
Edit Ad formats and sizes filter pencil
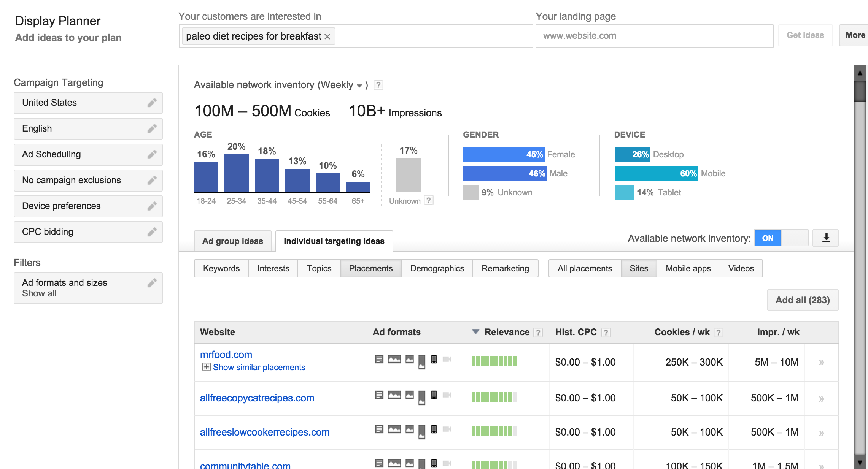pyautogui.click(x=152, y=283)
